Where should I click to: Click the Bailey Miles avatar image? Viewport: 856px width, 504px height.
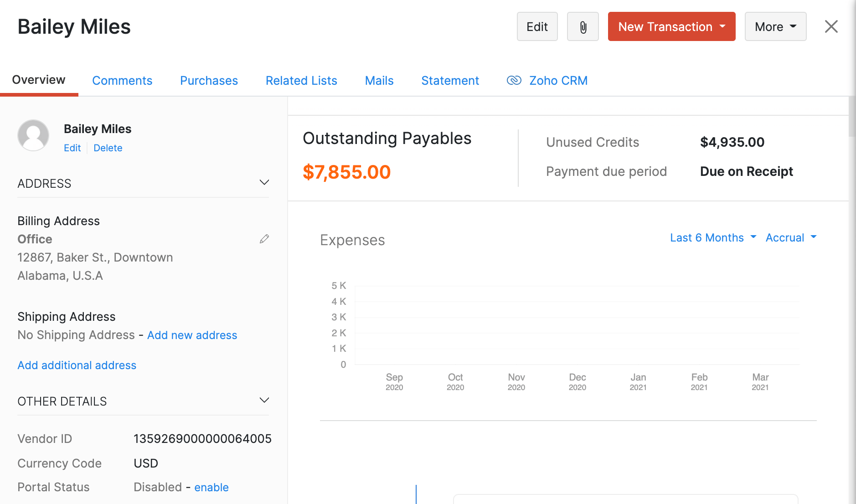tap(33, 135)
